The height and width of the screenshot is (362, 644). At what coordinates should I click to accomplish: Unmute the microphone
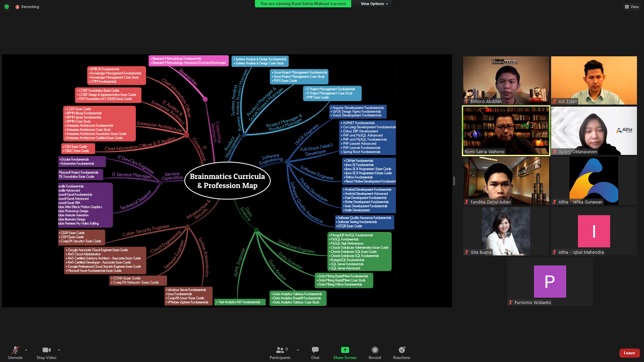(x=15, y=350)
